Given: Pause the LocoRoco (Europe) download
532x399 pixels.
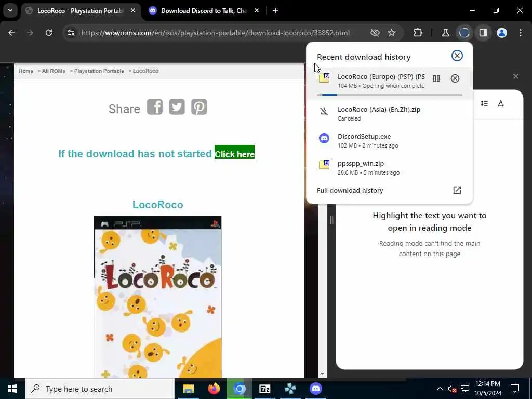Looking at the screenshot, I should [436, 79].
